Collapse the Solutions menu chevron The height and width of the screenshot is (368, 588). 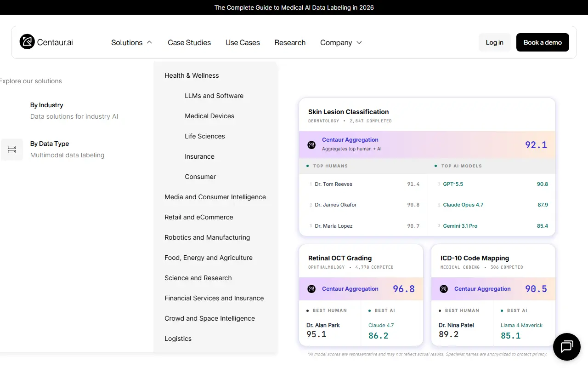tap(149, 42)
